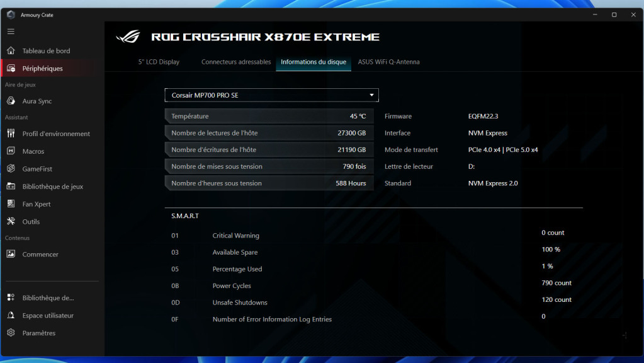Toggle the hamburger menu icon

coord(11,32)
